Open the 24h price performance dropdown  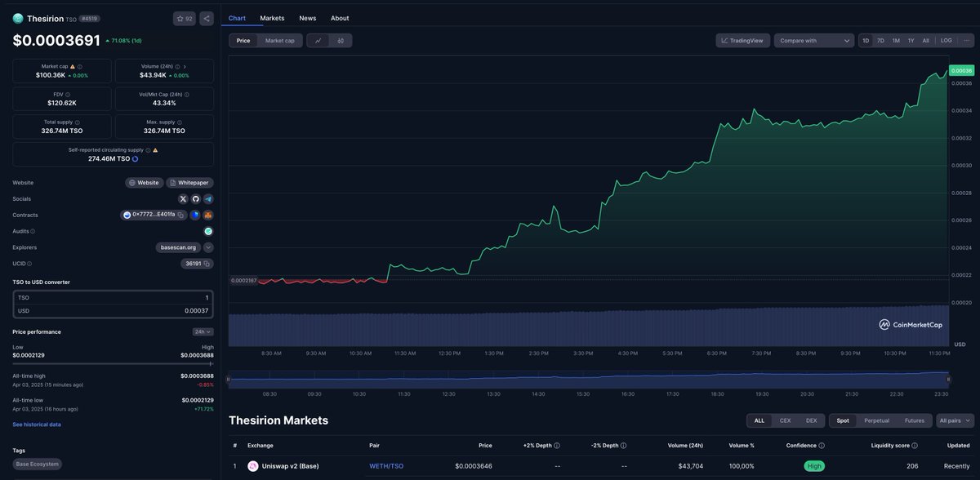pyautogui.click(x=203, y=331)
